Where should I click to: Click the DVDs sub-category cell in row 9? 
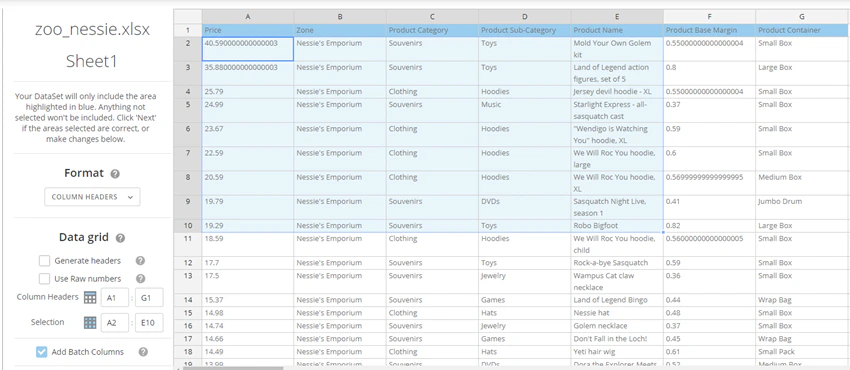point(524,207)
